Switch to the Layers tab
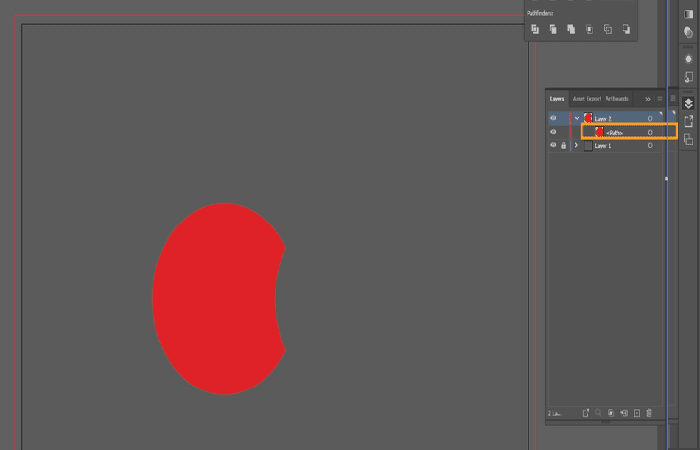The width and height of the screenshot is (700, 450). [x=557, y=99]
